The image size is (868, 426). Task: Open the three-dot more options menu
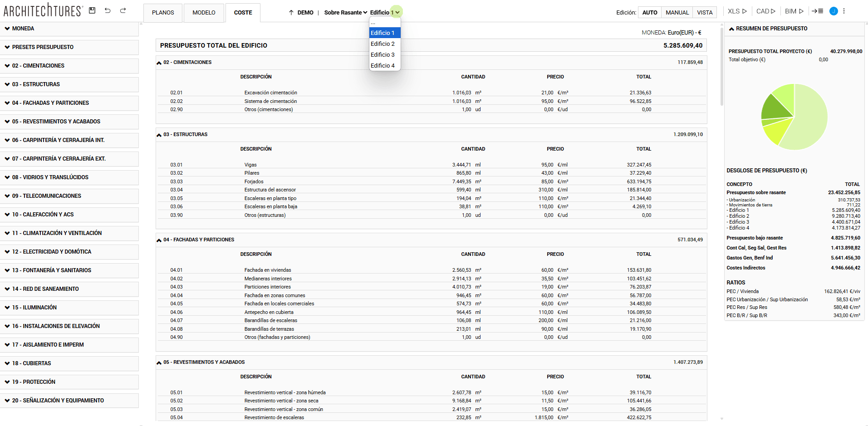[x=844, y=11]
